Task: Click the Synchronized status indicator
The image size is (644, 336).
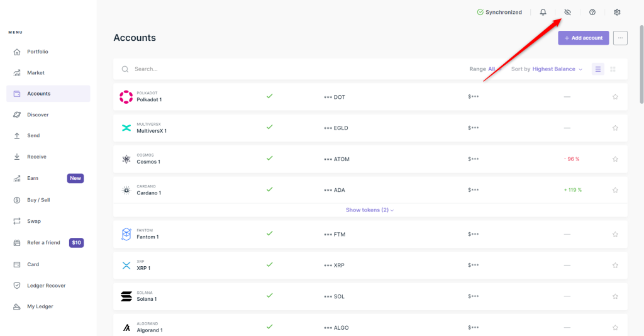Action: (x=499, y=13)
